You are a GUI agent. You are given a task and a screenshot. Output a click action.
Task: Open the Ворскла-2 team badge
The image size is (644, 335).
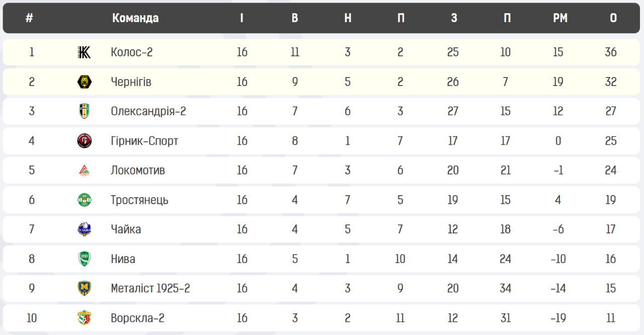[x=85, y=318]
